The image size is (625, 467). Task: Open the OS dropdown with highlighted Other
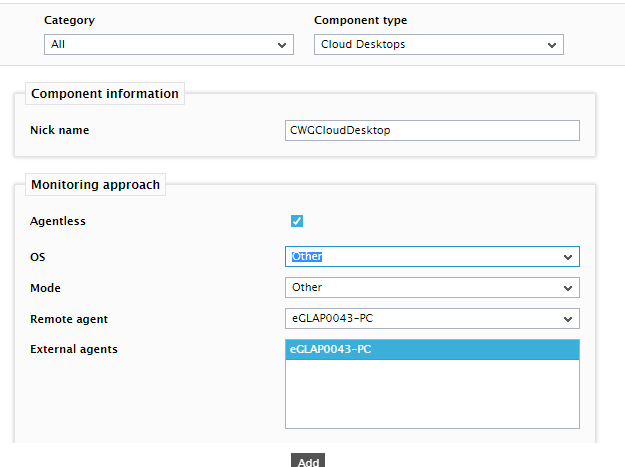pyautogui.click(x=432, y=257)
